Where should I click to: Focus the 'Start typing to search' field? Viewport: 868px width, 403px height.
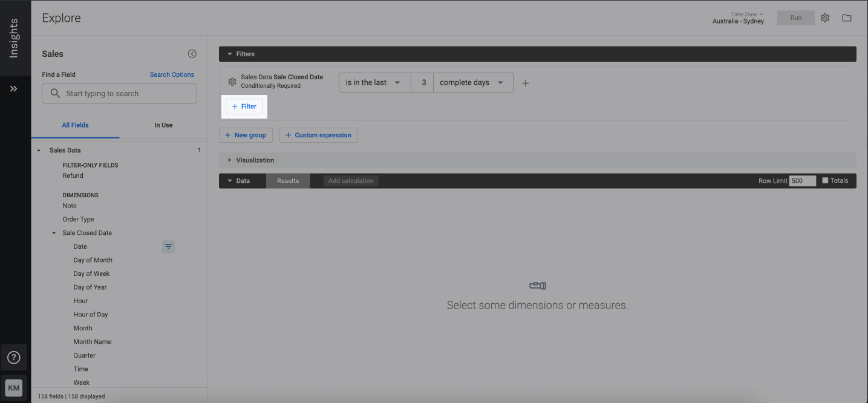119,94
